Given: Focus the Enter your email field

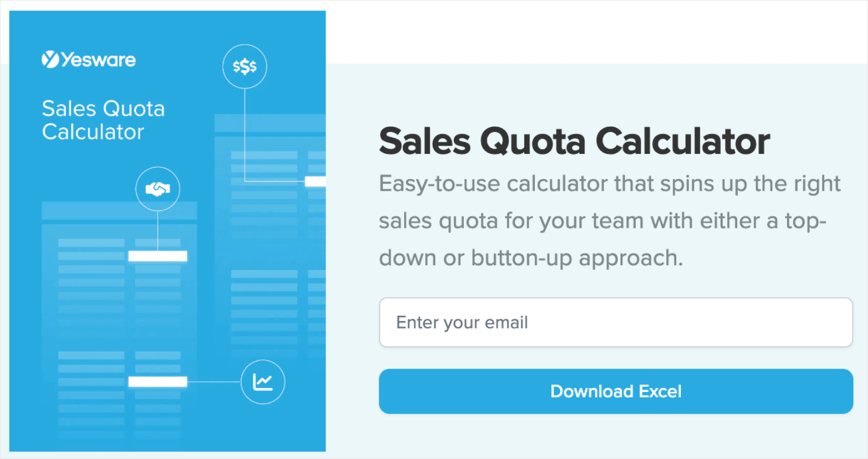Looking at the screenshot, I should 616,322.
